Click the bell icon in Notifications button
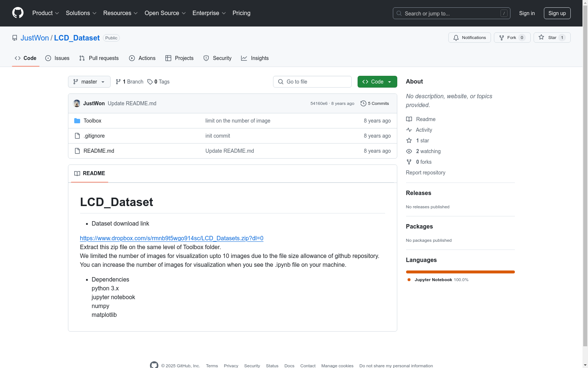Image resolution: width=588 pixels, height=368 pixels. pyautogui.click(x=456, y=38)
